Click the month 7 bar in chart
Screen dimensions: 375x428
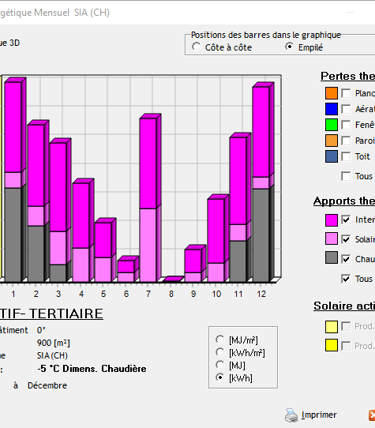tap(150, 198)
